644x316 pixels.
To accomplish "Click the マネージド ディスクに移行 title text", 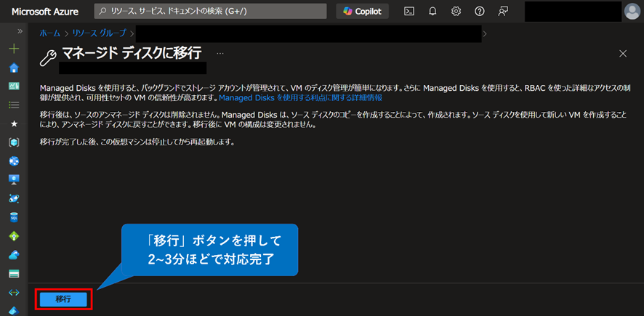I will [x=132, y=53].
